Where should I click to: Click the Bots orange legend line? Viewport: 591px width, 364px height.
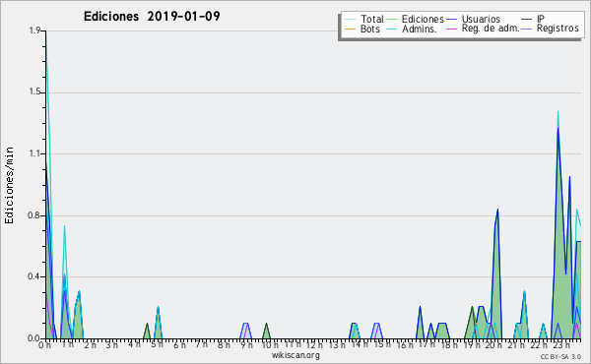(x=350, y=29)
